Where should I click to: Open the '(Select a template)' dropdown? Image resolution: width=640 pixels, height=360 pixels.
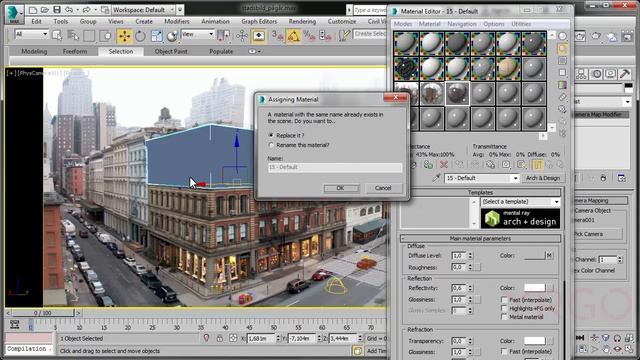(520, 202)
